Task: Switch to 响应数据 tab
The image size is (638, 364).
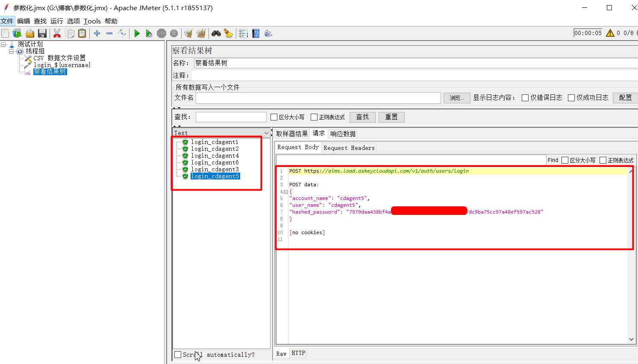Action: tap(343, 134)
